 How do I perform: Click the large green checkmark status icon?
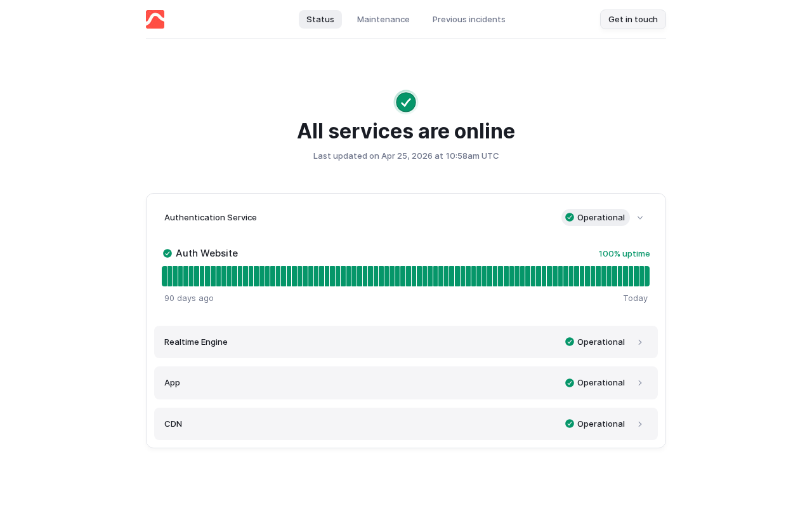[x=406, y=102]
